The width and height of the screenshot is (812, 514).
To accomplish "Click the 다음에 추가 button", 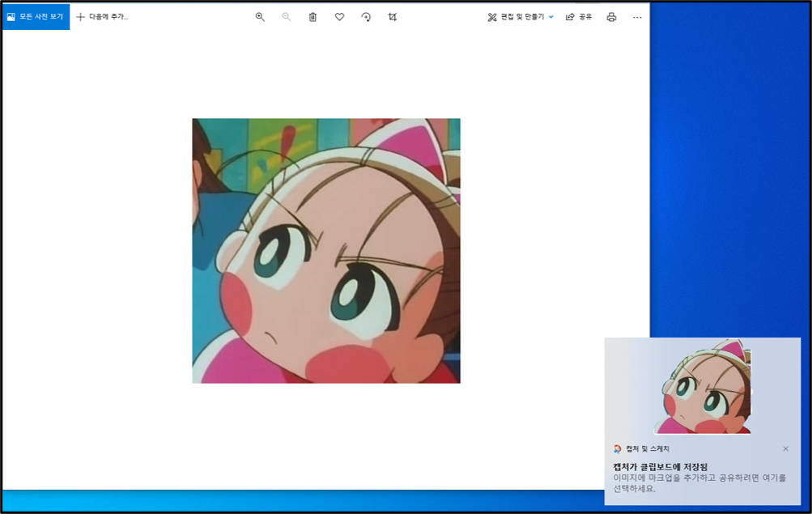I will tap(103, 17).
